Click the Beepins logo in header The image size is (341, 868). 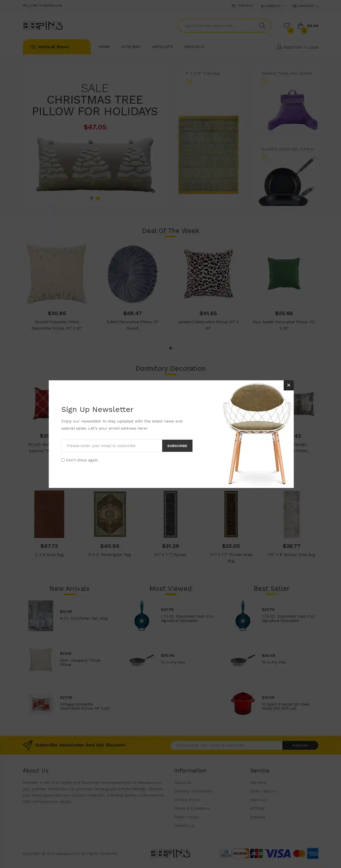[x=43, y=26]
